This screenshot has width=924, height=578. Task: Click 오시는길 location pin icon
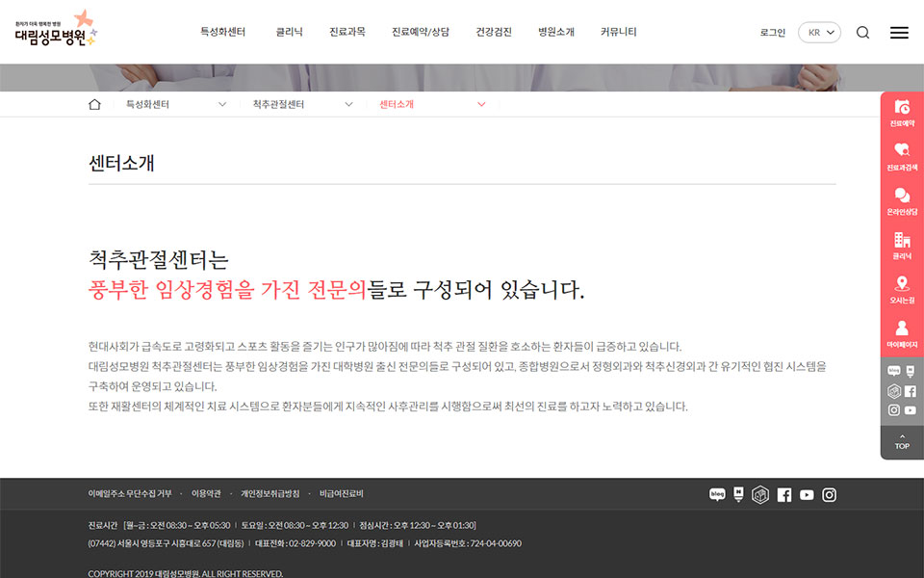pyautogui.click(x=902, y=289)
